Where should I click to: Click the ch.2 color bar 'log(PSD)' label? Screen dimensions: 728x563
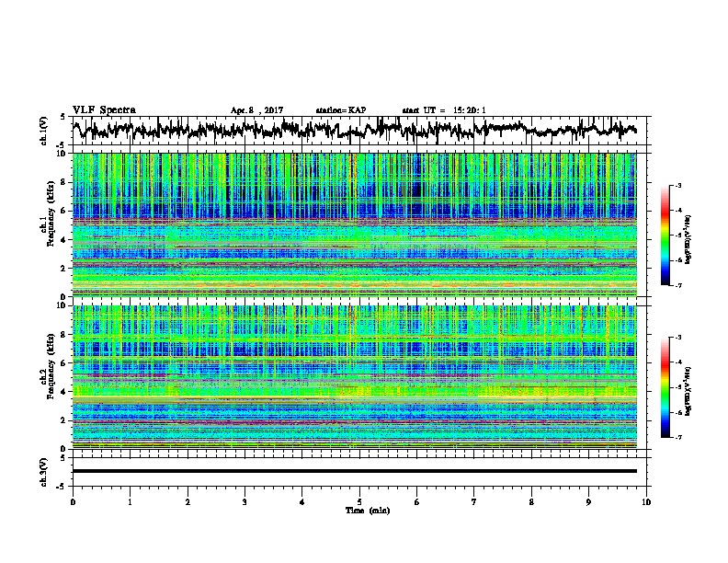pyautogui.click(x=688, y=391)
